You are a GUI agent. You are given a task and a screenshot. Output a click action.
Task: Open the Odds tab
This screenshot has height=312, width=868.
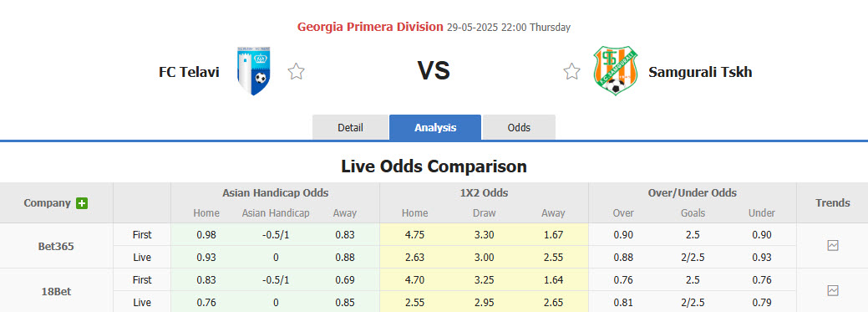pyautogui.click(x=519, y=127)
